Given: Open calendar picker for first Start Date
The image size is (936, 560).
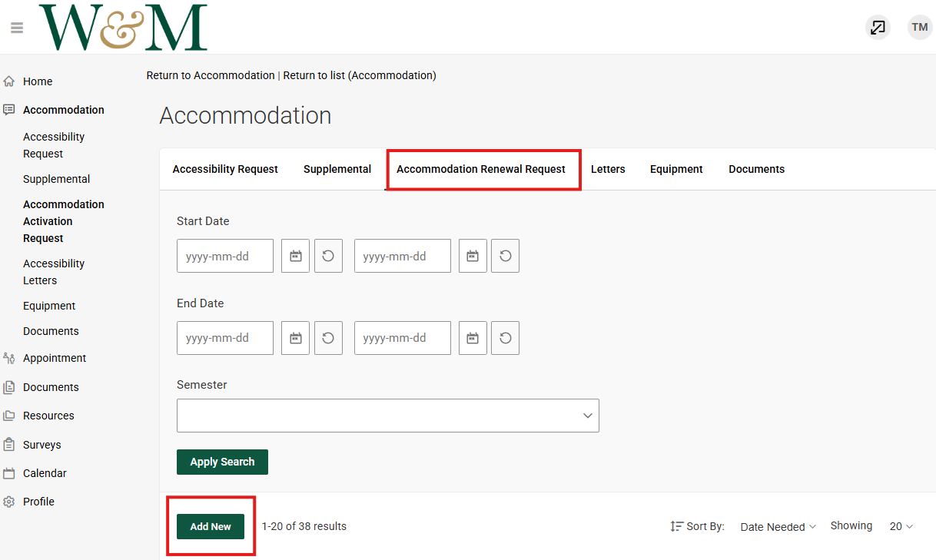Looking at the screenshot, I should [295, 256].
